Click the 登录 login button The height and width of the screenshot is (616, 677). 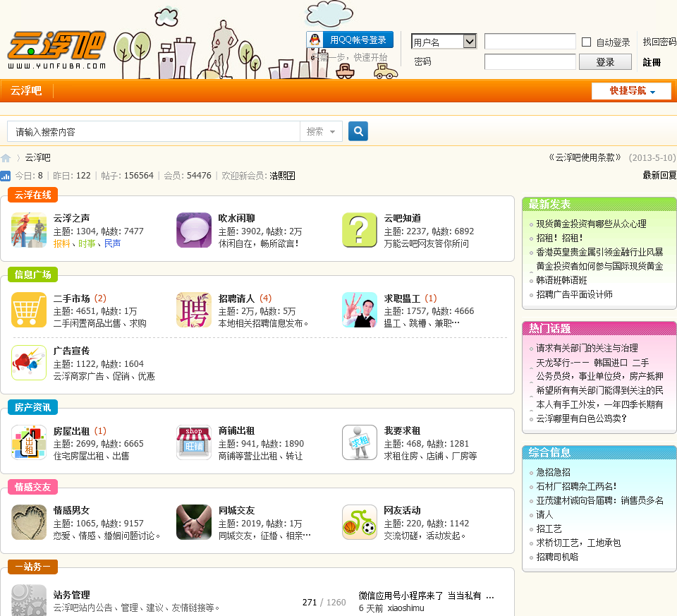(605, 62)
